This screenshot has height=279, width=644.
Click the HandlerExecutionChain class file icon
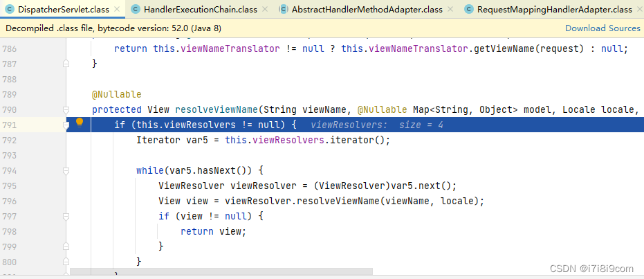pos(136,9)
